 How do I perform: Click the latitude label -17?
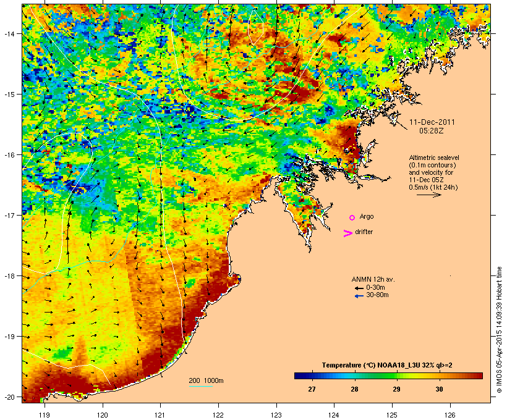click(9, 215)
